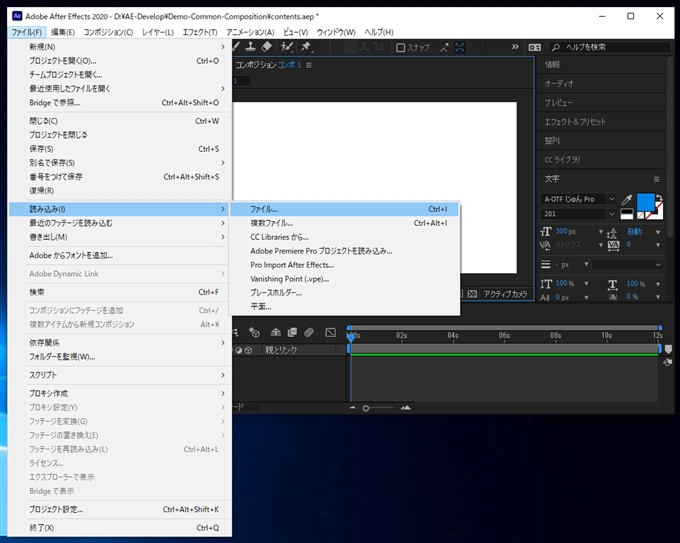The width and height of the screenshot is (680, 543).
Task: Open the アクティブカメラ view dropdown
Action: click(x=505, y=294)
